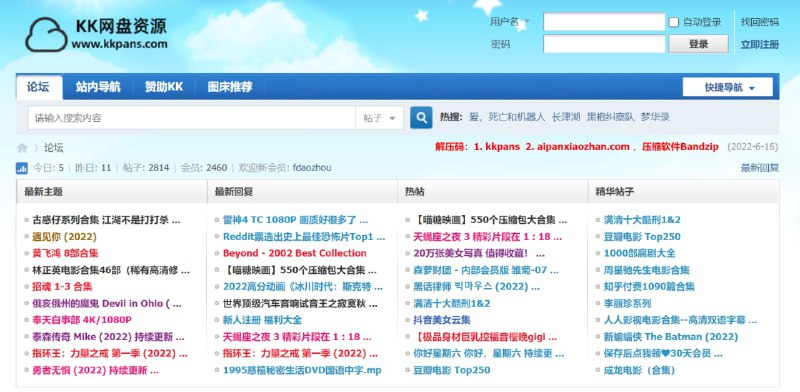Open featured post 1000部腐剧大全
This screenshot has height=392, width=800.
(x=639, y=253)
